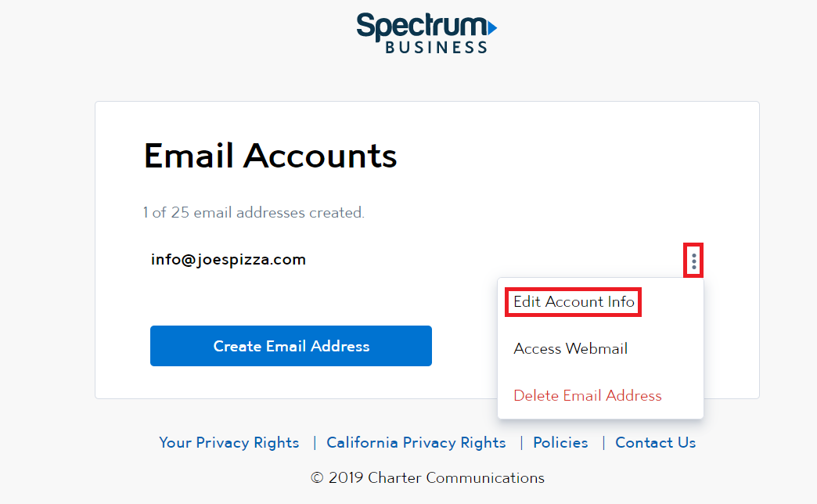817x504 pixels.
Task: Click the copyright symbol in the footer
Action: [x=317, y=478]
